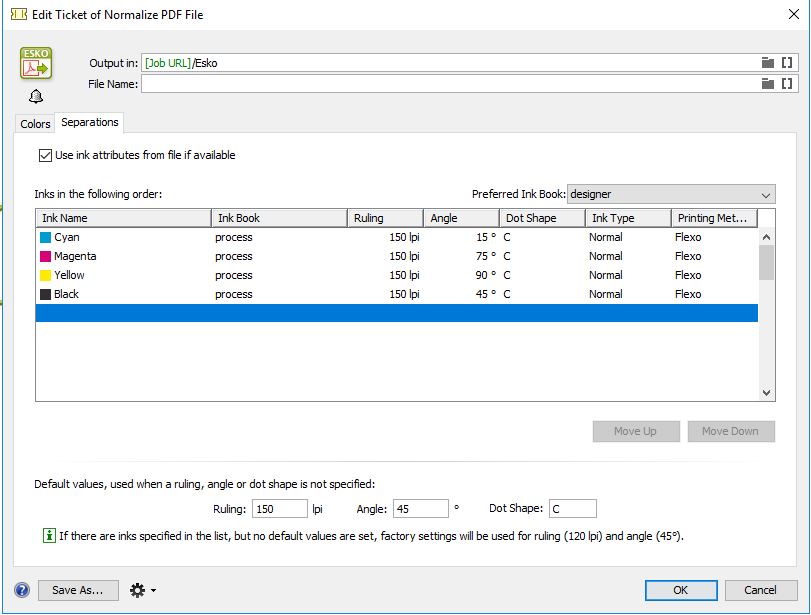Open help via question mark icon

coord(22,590)
